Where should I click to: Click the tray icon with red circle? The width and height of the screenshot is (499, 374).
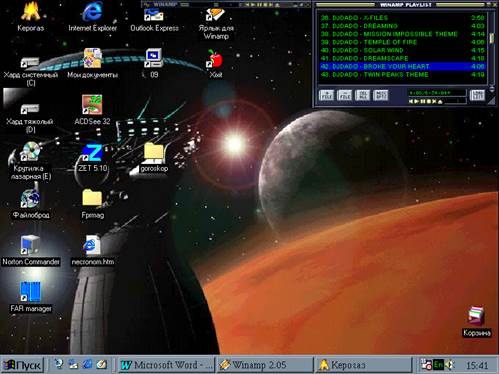click(x=426, y=365)
